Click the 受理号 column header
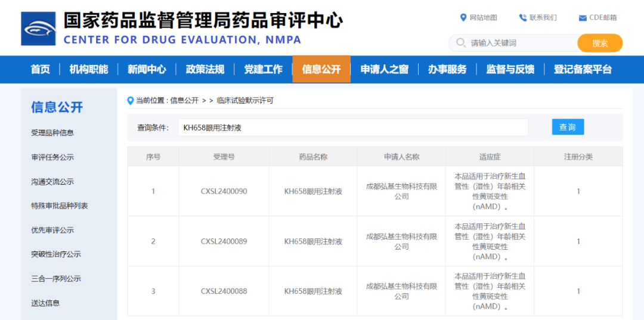The height and width of the screenshot is (320, 644). click(224, 157)
